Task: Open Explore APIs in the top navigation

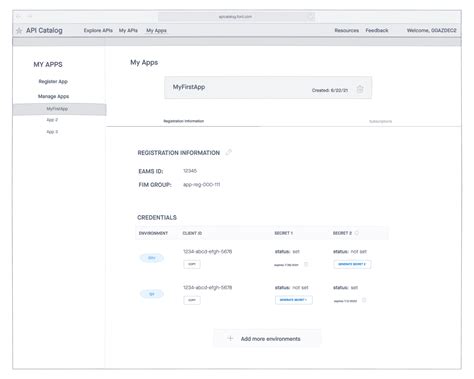Action: 98,30
